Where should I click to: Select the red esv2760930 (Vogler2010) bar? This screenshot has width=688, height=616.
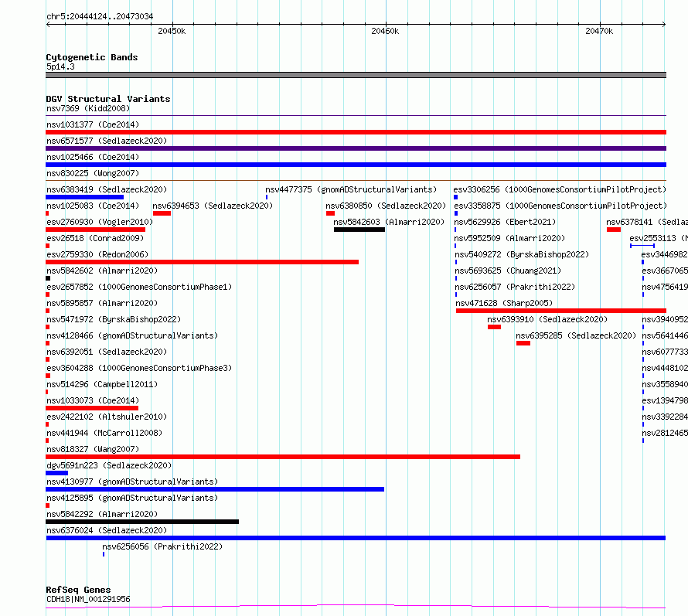[95, 230]
